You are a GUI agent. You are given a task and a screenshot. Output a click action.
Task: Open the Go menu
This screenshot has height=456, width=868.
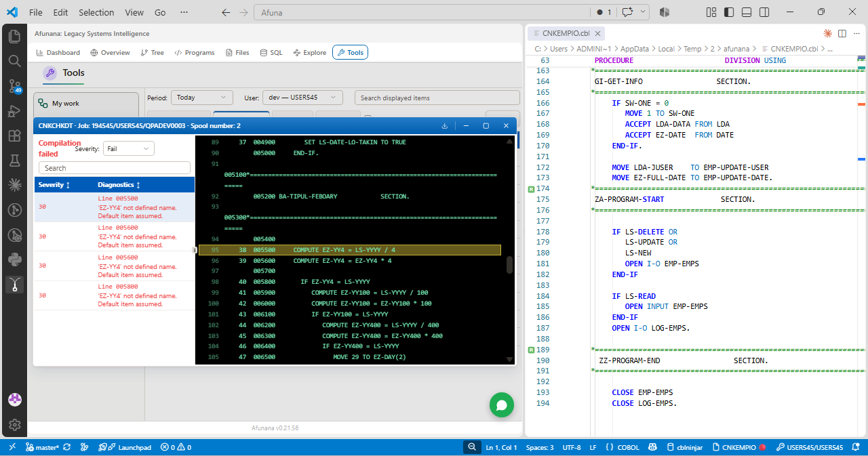(x=160, y=12)
